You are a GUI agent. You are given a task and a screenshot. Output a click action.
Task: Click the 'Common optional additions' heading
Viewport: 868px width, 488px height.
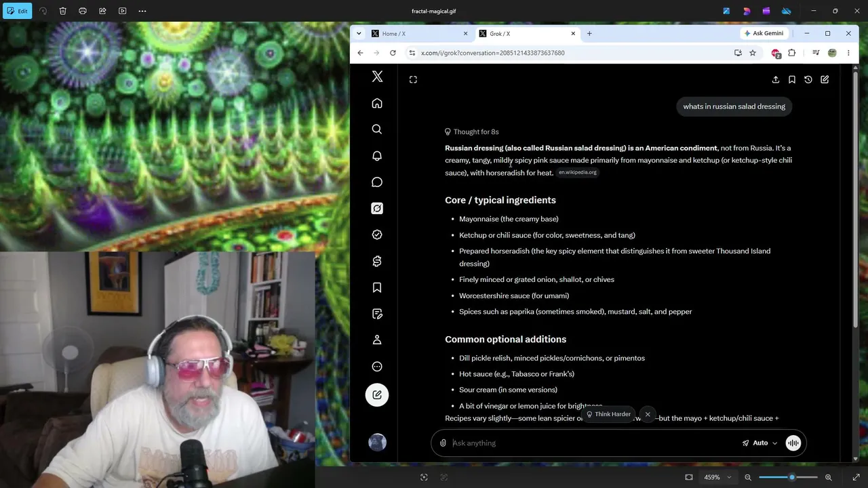pos(505,339)
